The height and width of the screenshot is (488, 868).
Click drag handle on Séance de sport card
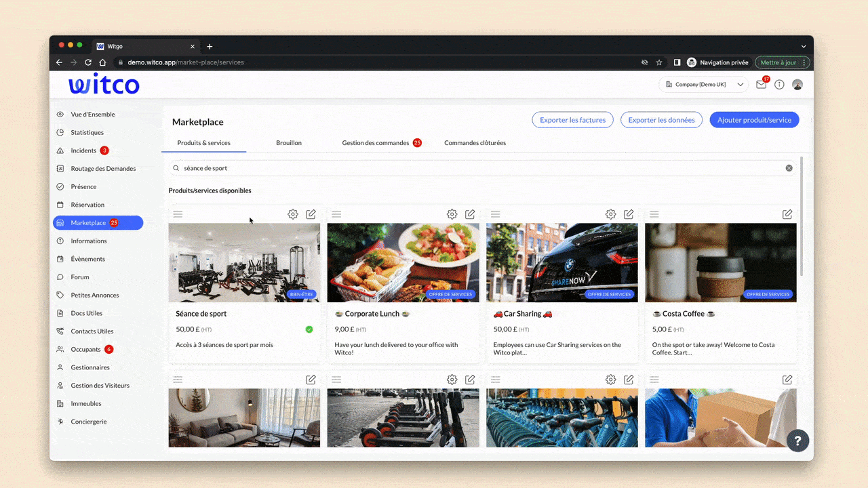(178, 214)
